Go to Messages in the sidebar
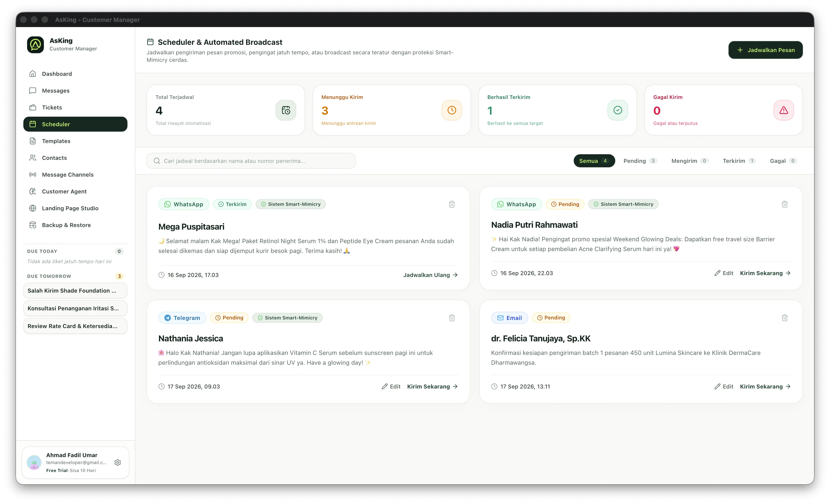Viewport: 830px width, 504px height. (75, 91)
